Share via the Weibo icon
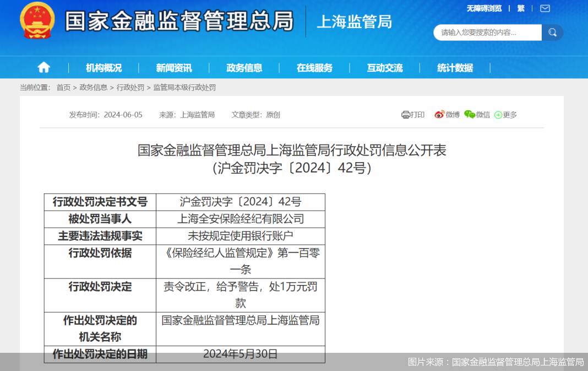Viewport: 588px width, 371px height. click(439, 115)
